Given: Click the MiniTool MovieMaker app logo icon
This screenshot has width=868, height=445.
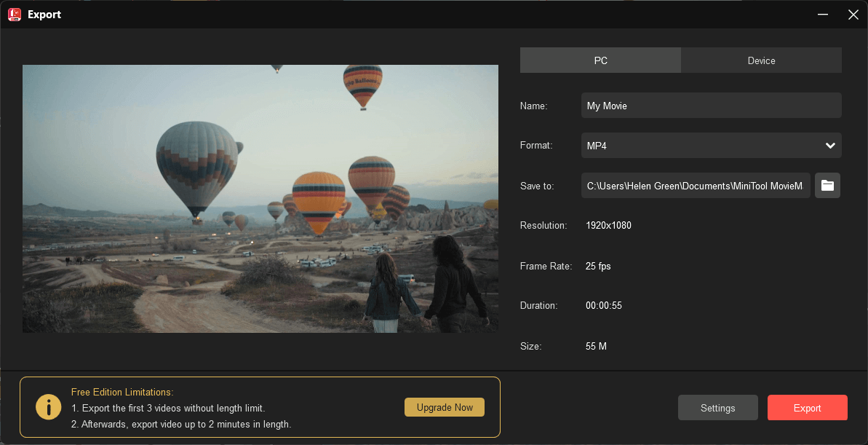Looking at the screenshot, I should click(15, 15).
